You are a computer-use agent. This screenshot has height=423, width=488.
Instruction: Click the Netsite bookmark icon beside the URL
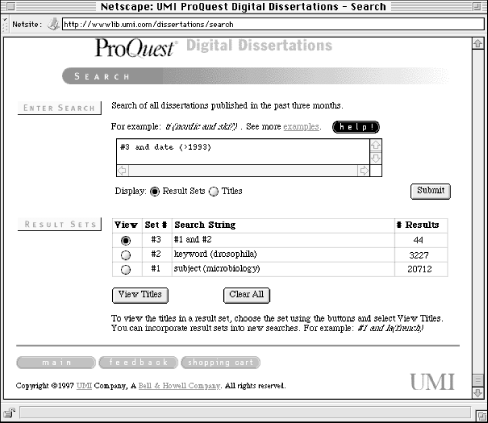(x=53, y=24)
